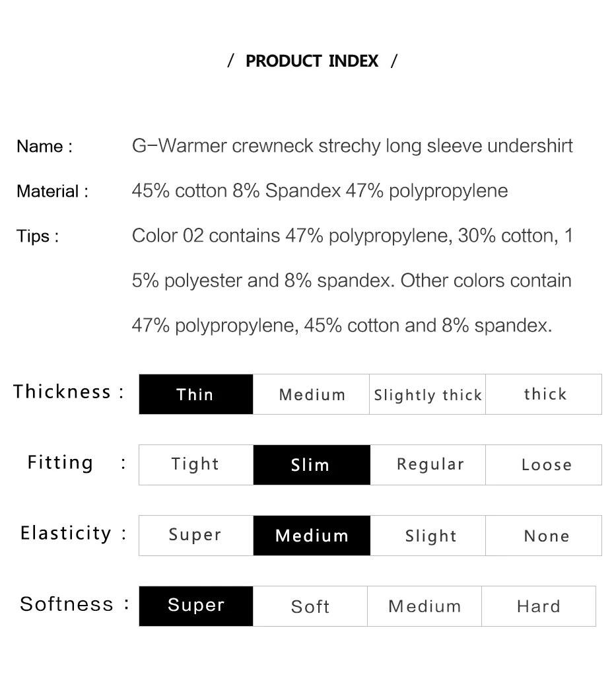Choose Medium in the Elasticity row

pos(312,536)
